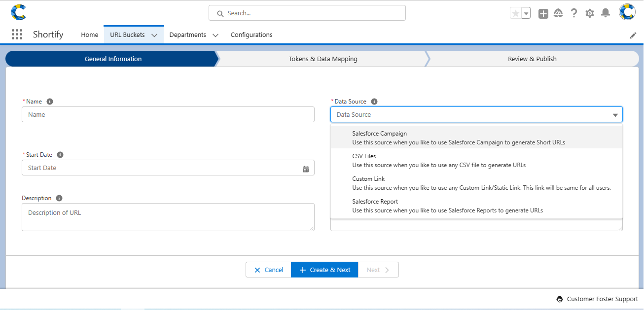Click the Create & Next button
This screenshot has width=644, height=311.
pyautogui.click(x=324, y=270)
